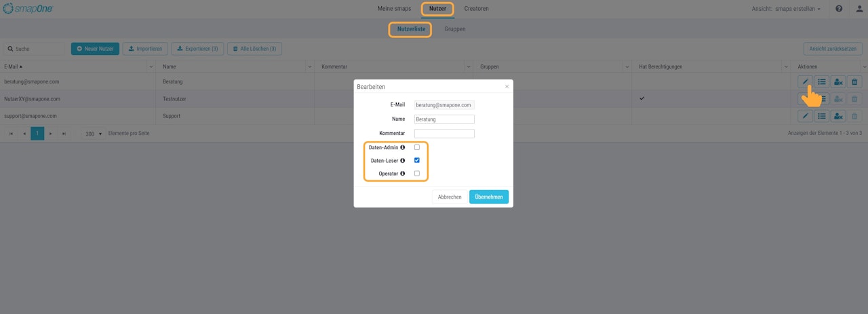Screen dimensions: 868x314
Task: Open the list icon in the Support row
Action: (821, 116)
